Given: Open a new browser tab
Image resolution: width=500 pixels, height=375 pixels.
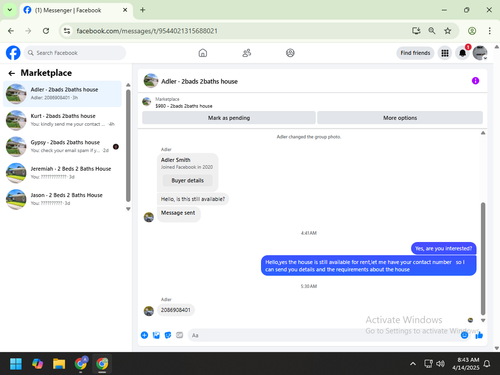Looking at the screenshot, I should pos(143,10).
